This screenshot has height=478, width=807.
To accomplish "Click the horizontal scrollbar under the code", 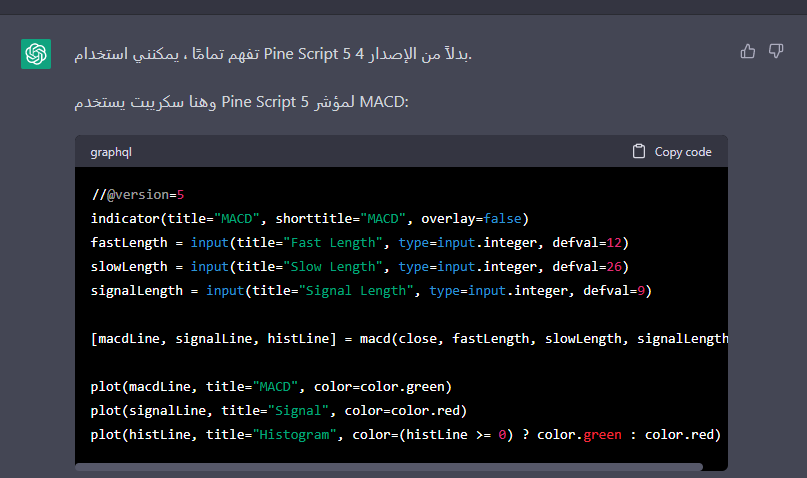I will pyautogui.click(x=389, y=467).
